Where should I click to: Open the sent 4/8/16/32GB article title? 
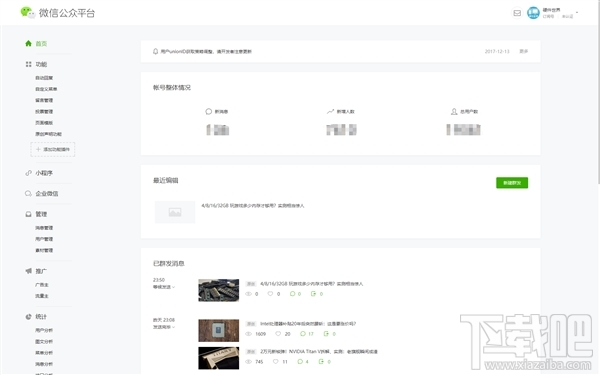point(311,284)
